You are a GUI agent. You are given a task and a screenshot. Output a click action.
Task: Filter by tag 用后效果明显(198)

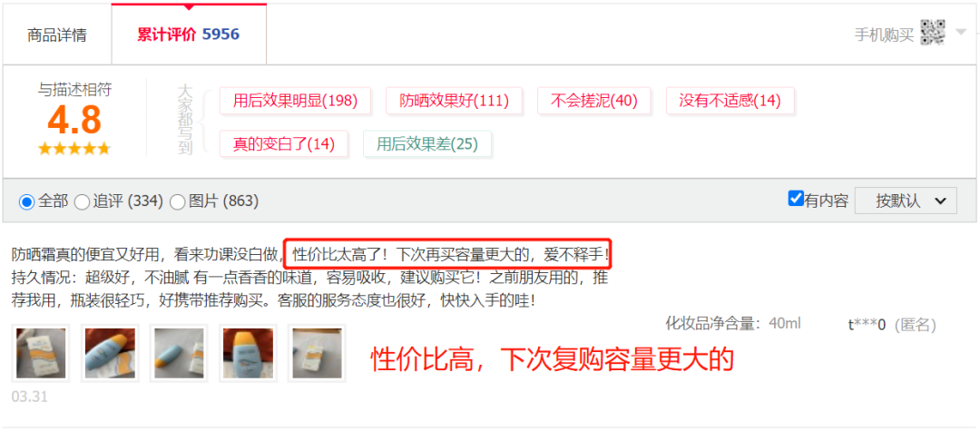(x=295, y=101)
